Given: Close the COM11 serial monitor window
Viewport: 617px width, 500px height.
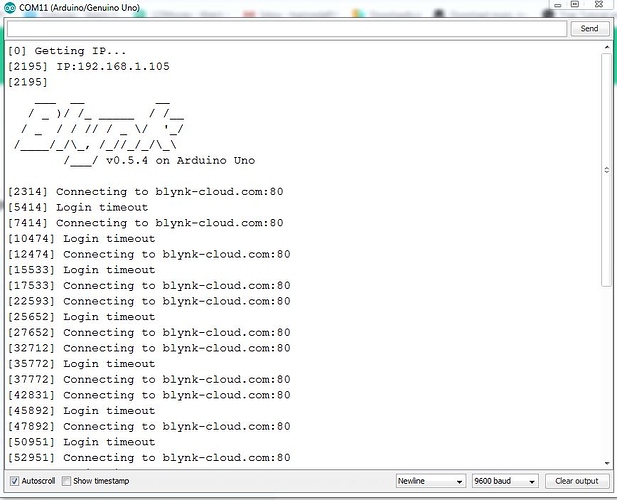Looking at the screenshot, I should point(599,4).
